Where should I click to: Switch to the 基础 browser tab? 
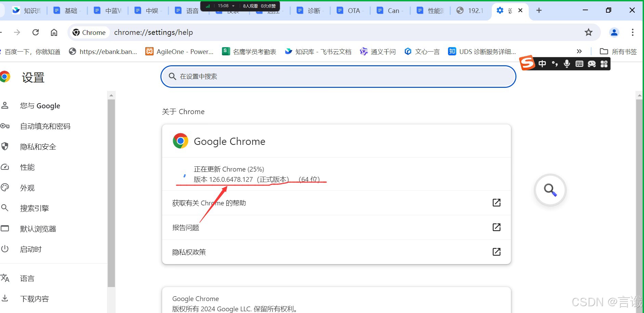point(67,11)
